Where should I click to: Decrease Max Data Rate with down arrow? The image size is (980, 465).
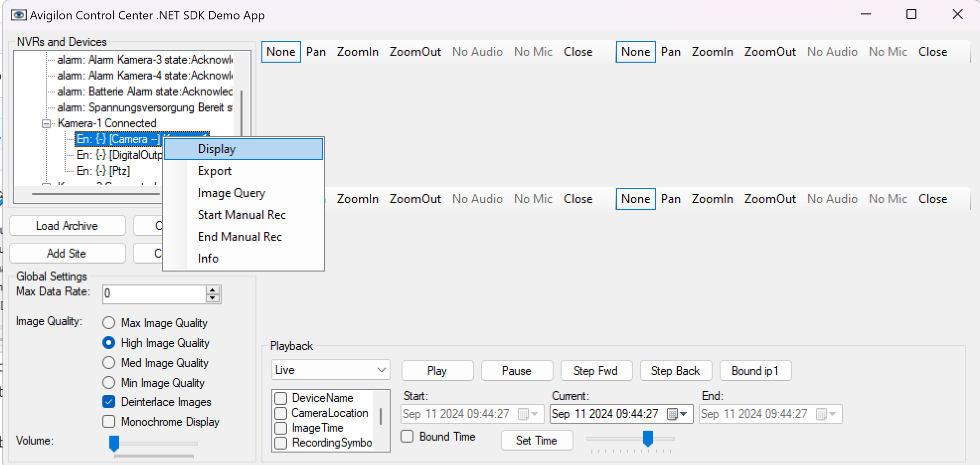[213, 297]
